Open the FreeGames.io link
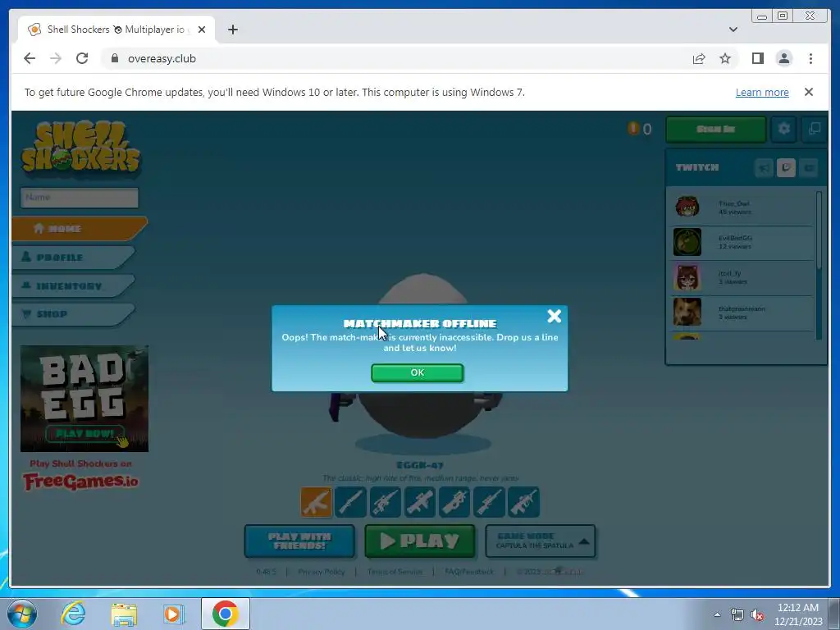 click(81, 482)
